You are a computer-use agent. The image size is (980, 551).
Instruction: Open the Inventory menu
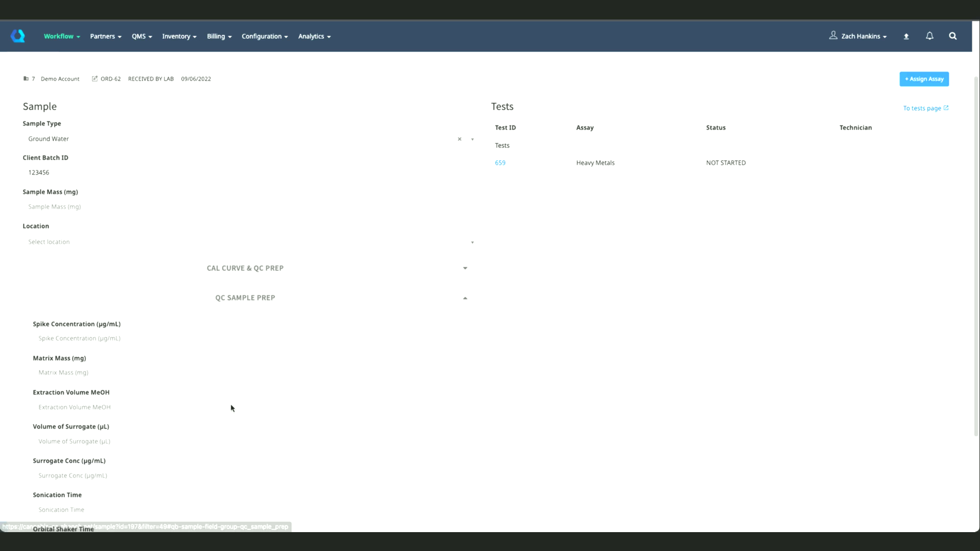[x=179, y=36]
